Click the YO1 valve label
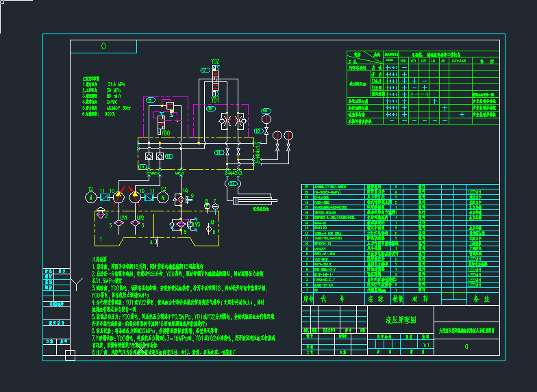 click(214, 100)
